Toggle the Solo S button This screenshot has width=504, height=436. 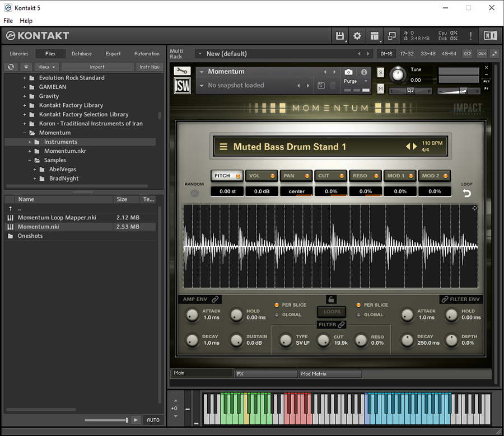(x=381, y=72)
